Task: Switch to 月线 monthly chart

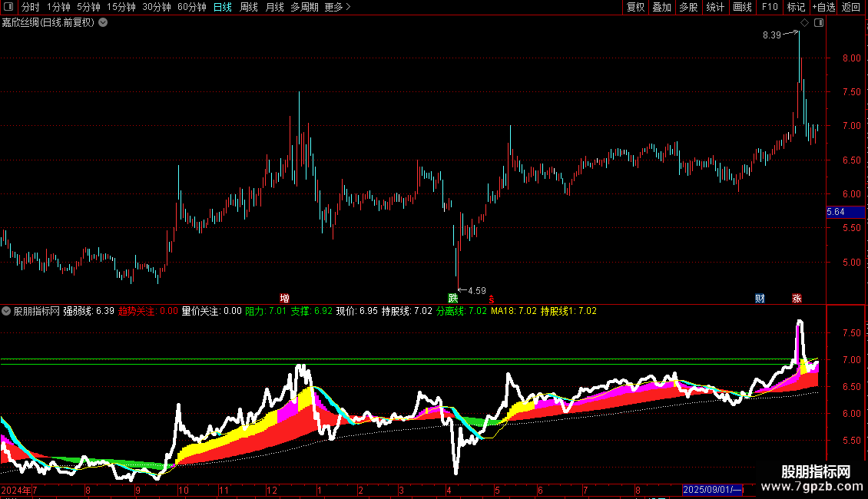Action: pyautogui.click(x=274, y=7)
